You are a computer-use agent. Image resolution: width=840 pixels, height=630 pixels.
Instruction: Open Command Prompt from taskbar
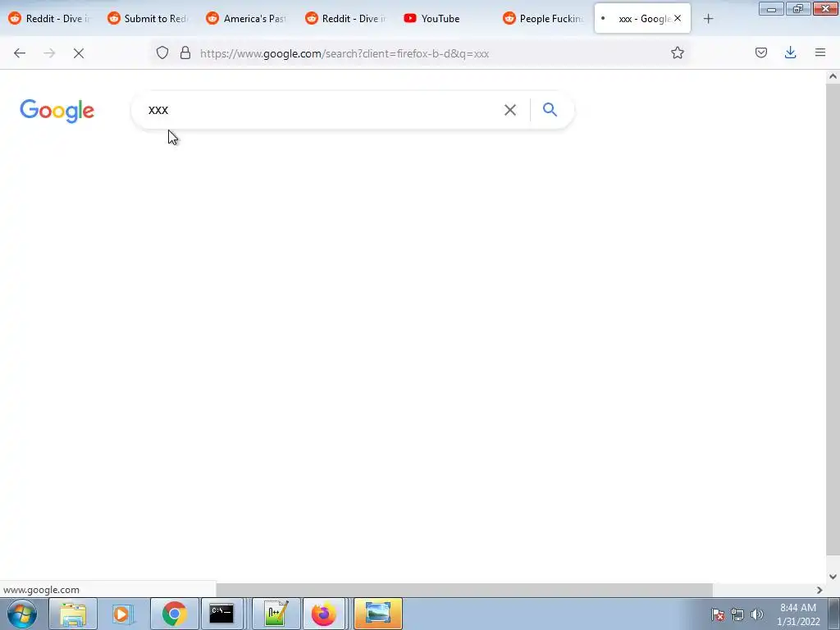(x=221, y=614)
